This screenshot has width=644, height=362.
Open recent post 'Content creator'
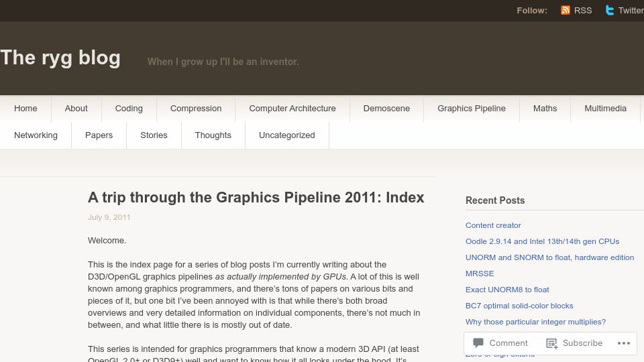[493, 225]
